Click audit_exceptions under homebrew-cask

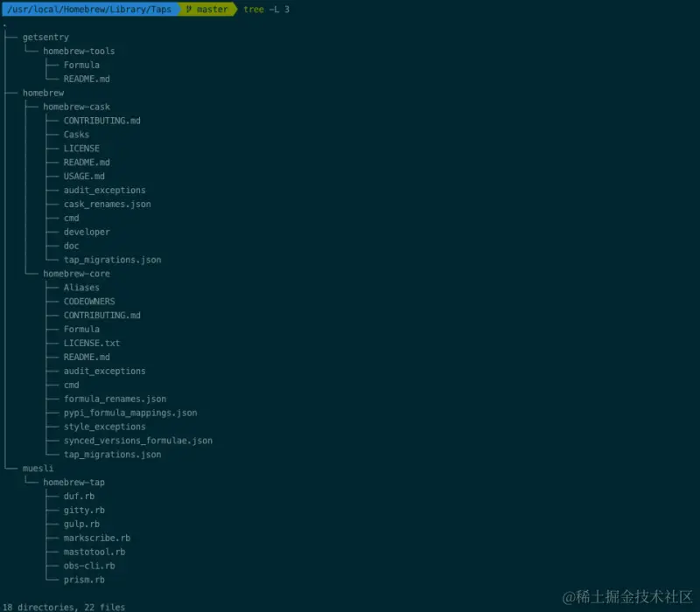104,191
